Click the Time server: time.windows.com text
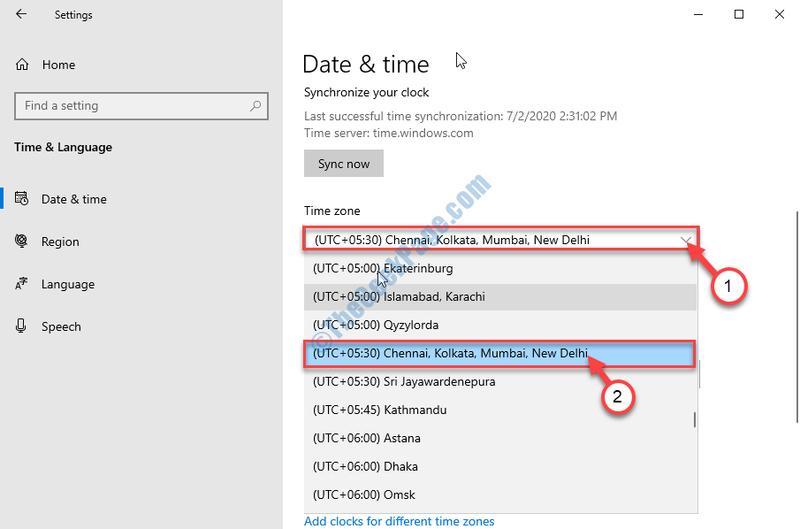The height and width of the screenshot is (529, 800). (x=389, y=133)
